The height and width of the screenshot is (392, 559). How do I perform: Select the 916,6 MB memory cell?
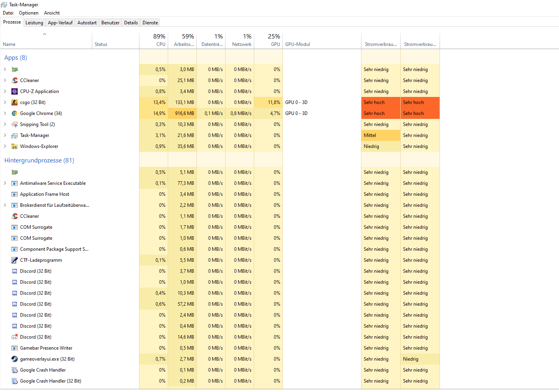point(182,113)
